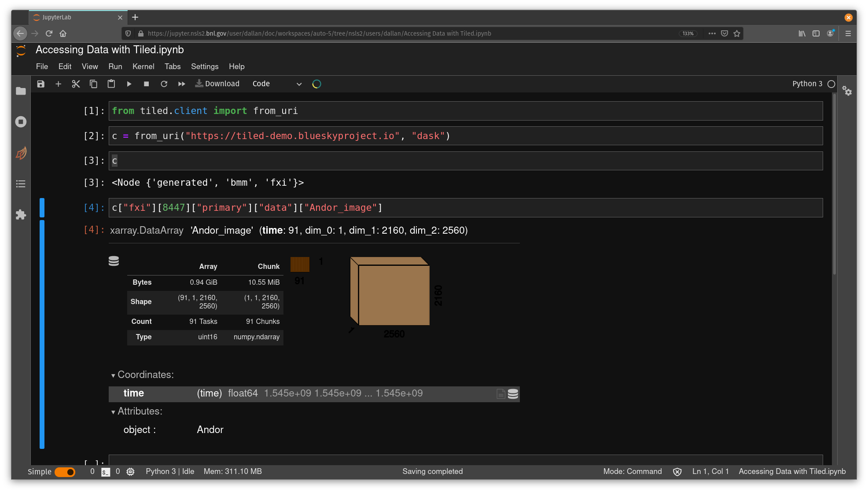The image size is (868, 492).
Task: Click into cell 2 from_uri code
Action: click(x=465, y=136)
